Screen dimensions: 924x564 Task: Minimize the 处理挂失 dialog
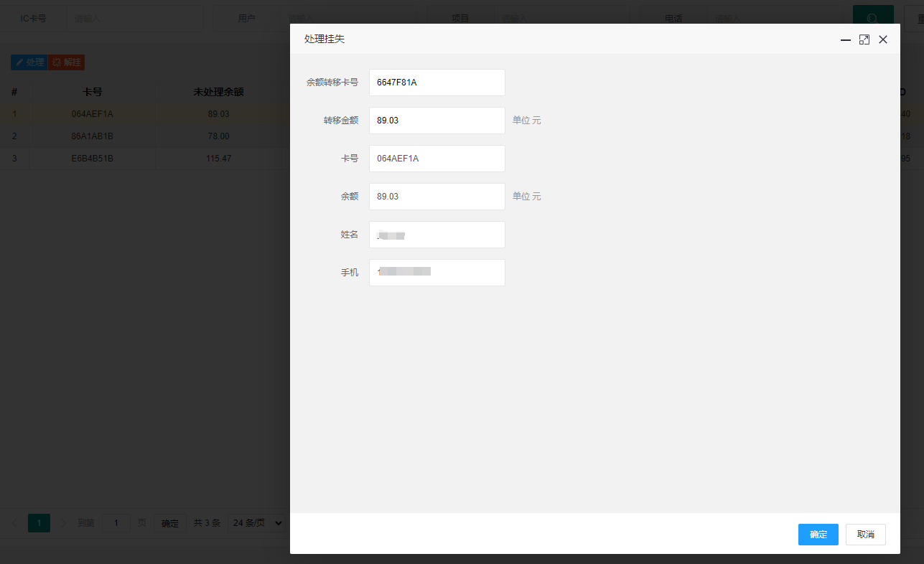[846, 40]
